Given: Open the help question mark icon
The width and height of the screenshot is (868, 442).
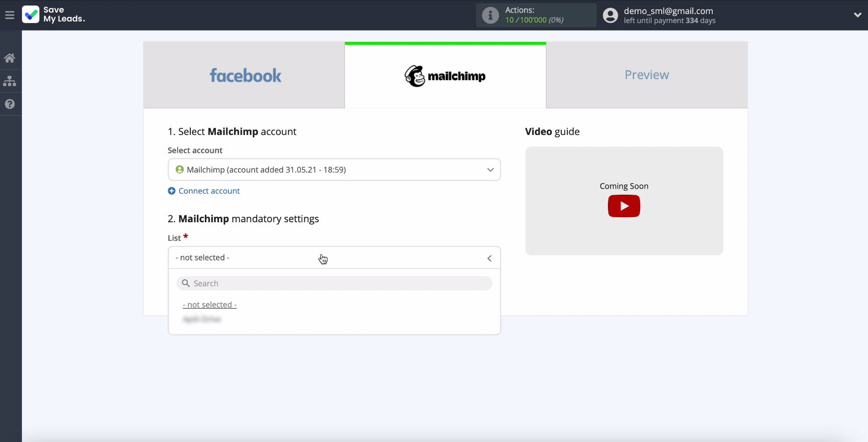Looking at the screenshot, I should [x=10, y=104].
